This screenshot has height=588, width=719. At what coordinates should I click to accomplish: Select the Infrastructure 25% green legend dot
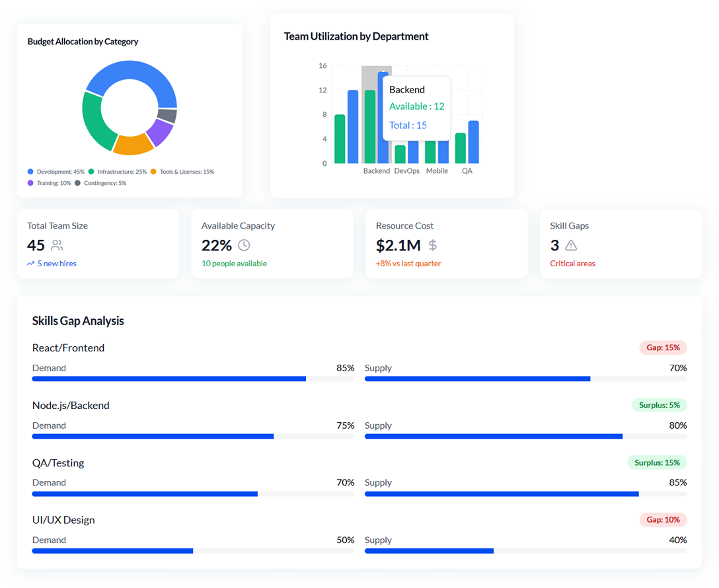[x=91, y=172]
